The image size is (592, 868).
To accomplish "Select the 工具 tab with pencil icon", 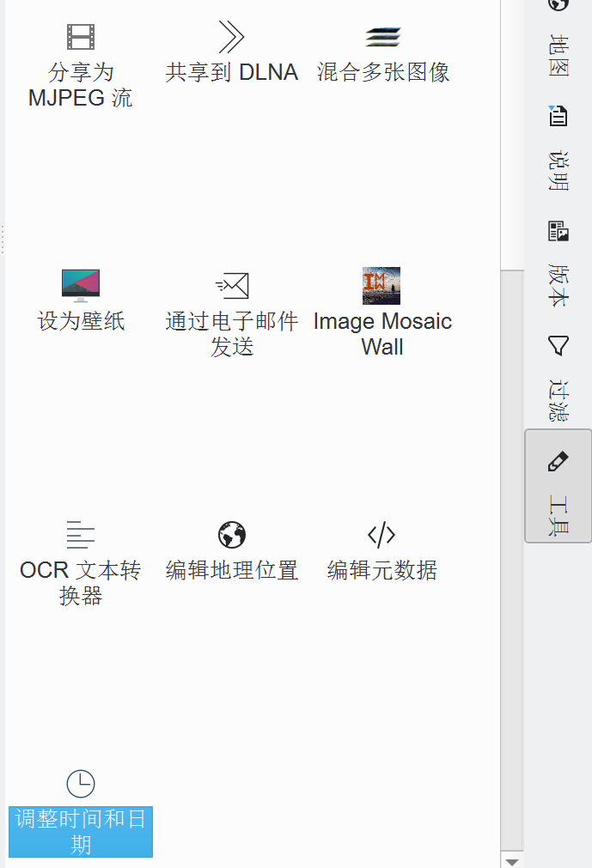I will coord(558,486).
